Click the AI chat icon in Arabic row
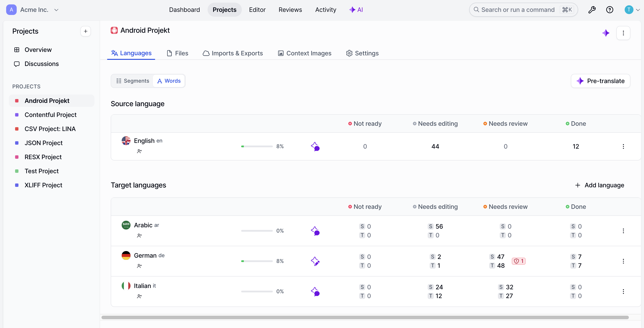The height and width of the screenshot is (328, 644). pos(315,231)
